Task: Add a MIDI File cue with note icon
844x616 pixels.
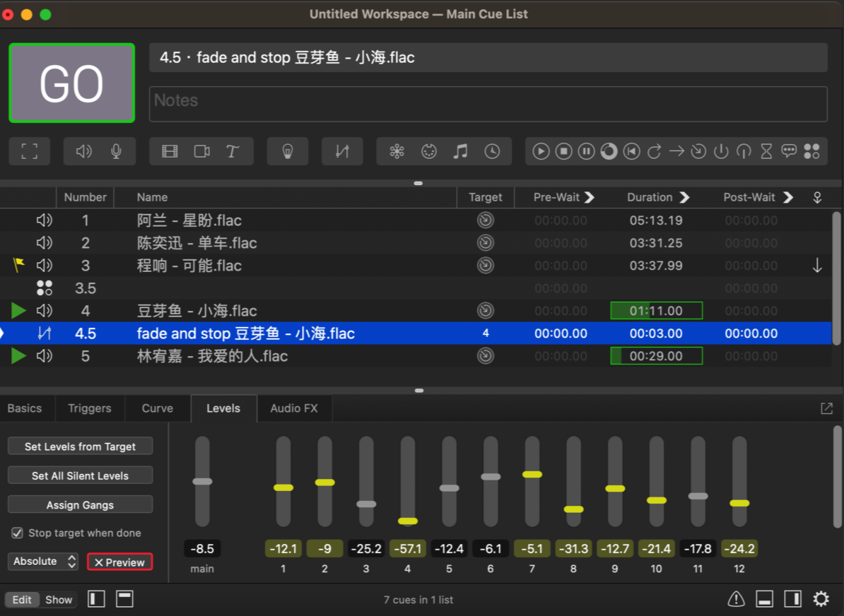Action: click(x=460, y=151)
